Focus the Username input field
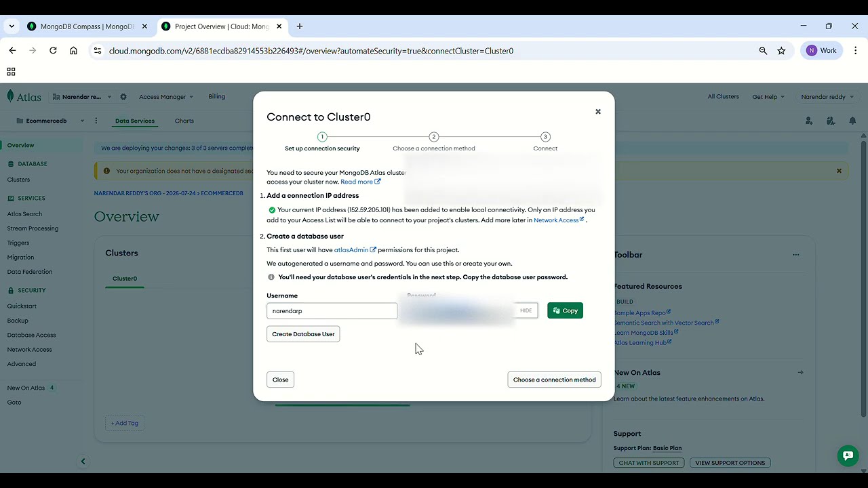The width and height of the screenshot is (868, 488). pyautogui.click(x=332, y=311)
